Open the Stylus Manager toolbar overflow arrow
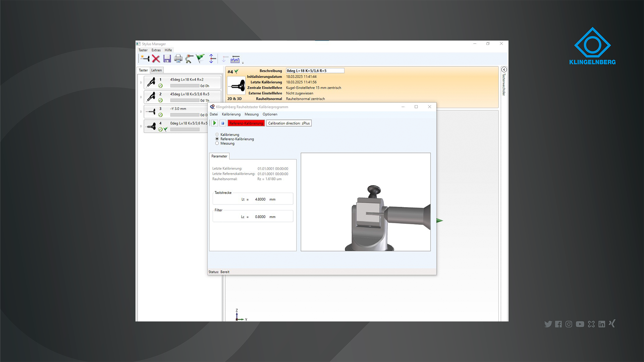Screen dimensions: 644x362 [243, 63]
